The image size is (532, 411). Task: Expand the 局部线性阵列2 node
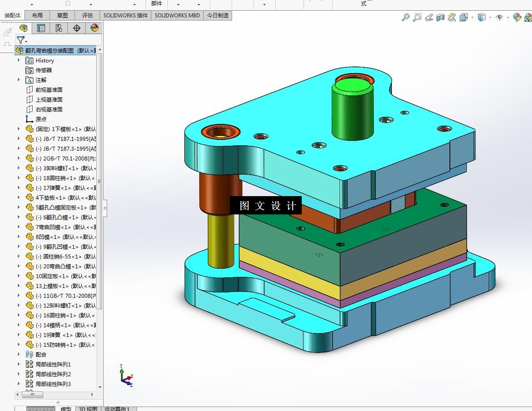click(19, 374)
